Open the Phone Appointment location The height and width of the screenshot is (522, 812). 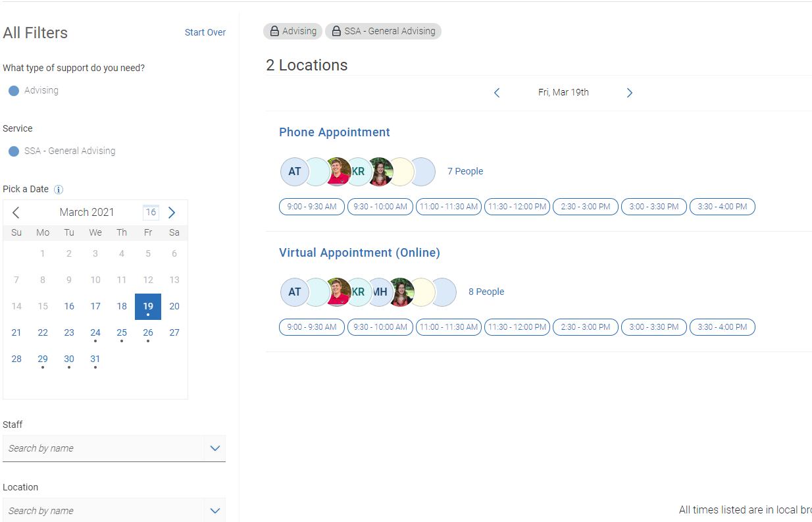(334, 132)
